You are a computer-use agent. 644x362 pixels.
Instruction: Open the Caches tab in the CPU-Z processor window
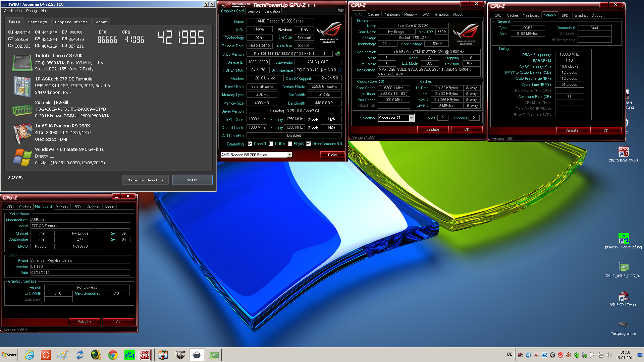point(373,14)
